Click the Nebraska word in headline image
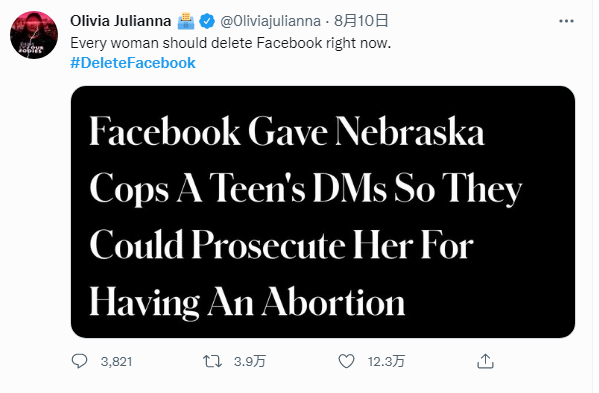Screen dimensions: 599x393 410,131
